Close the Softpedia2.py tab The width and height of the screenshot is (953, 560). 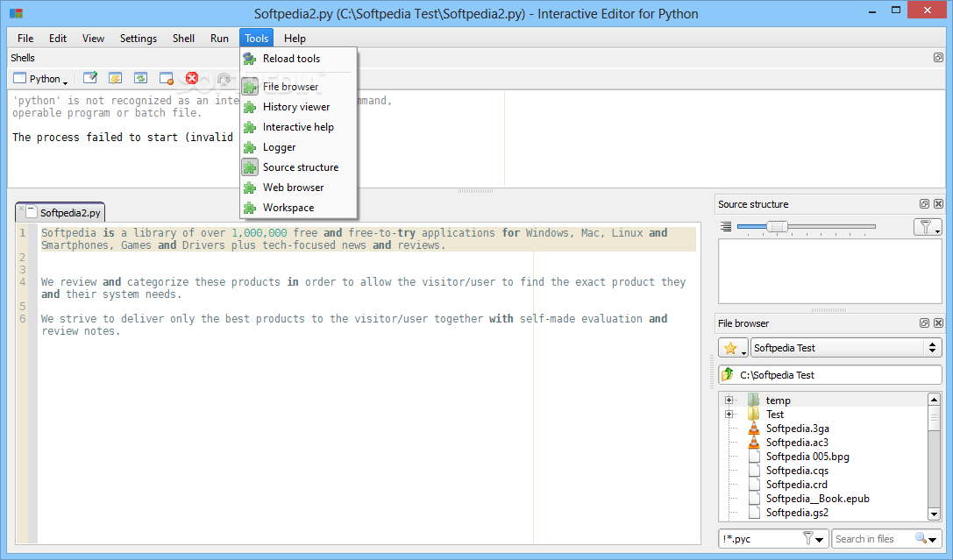[x=21, y=209]
